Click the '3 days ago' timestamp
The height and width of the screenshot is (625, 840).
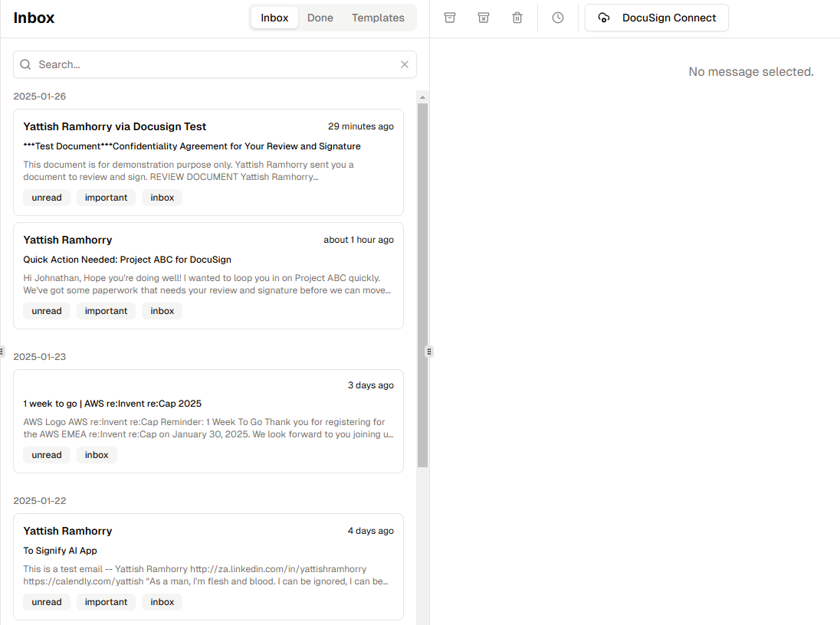point(371,385)
